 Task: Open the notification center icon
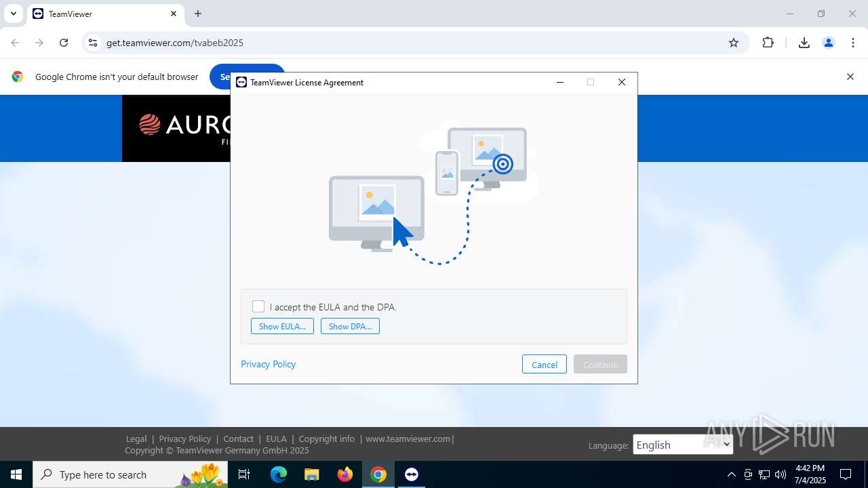846,474
